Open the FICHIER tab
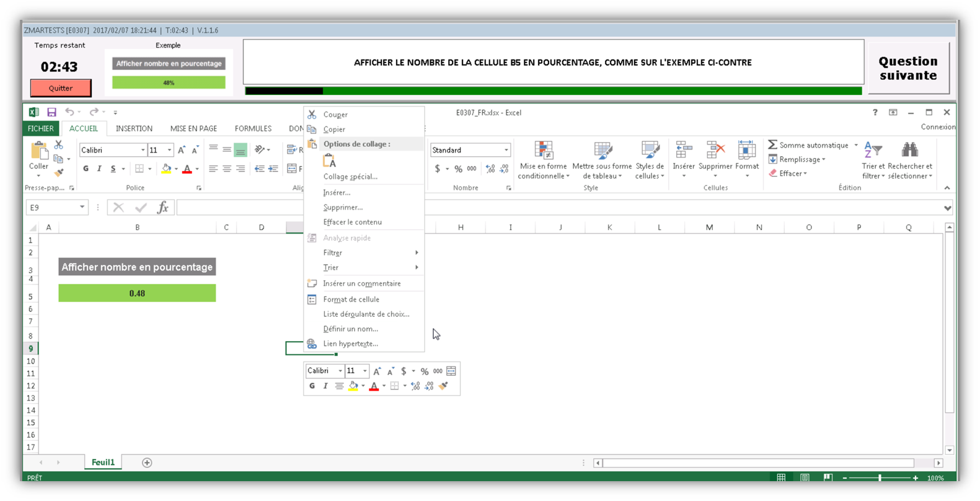The width and height of the screenshot is (980, 501). (40, 128)
